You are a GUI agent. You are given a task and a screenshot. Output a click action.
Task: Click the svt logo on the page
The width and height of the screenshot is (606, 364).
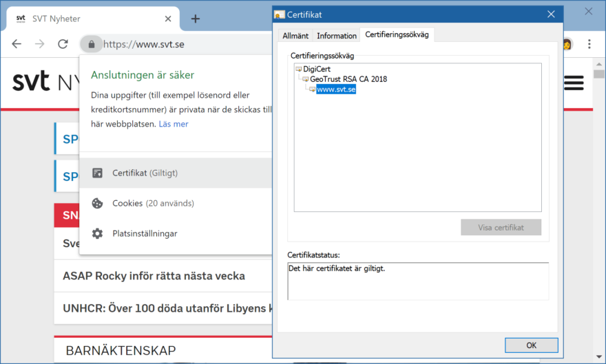(x=31, y=81)
